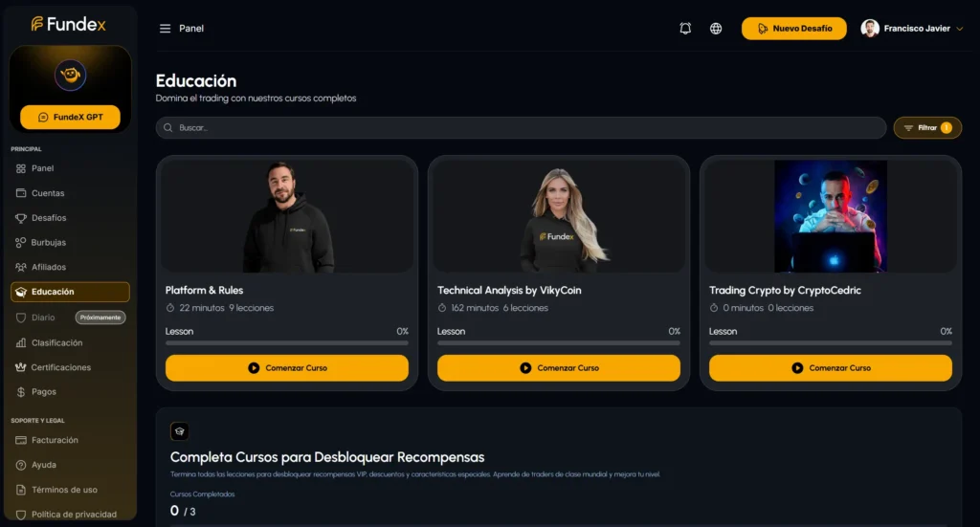Click the Technical Analysis lesson progress bar

[559, 342]
